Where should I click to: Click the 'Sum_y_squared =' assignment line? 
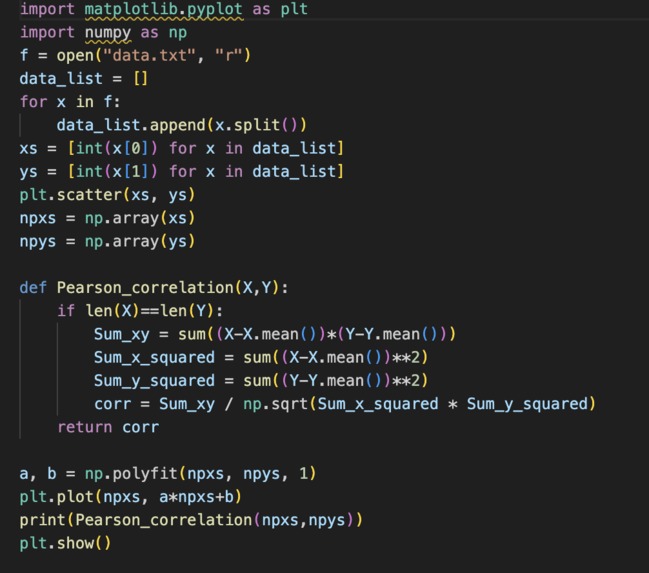click(x=261, y=380)
